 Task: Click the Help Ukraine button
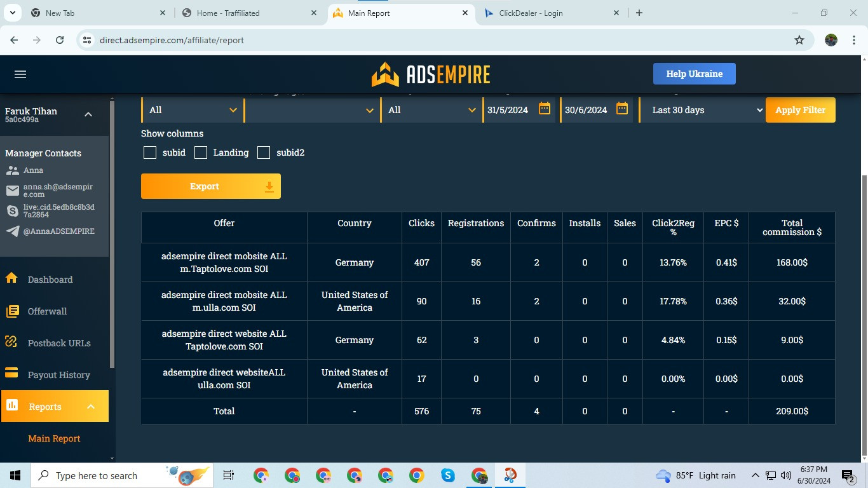695,74
